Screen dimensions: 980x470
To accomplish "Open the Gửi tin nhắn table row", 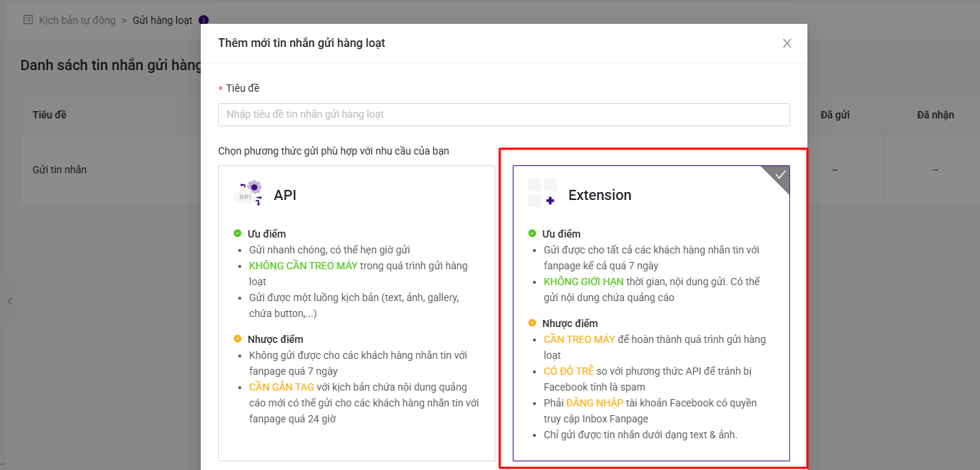I will (x=60, y=170).
